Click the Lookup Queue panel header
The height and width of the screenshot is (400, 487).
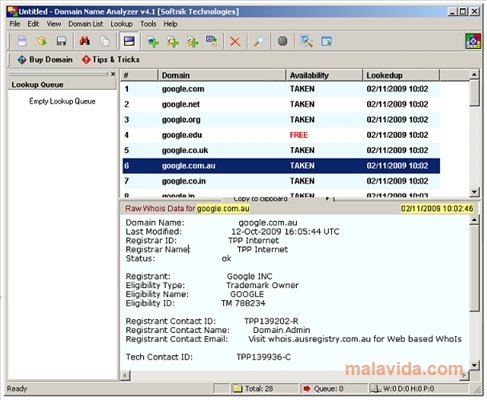click(x=62, y=85)
